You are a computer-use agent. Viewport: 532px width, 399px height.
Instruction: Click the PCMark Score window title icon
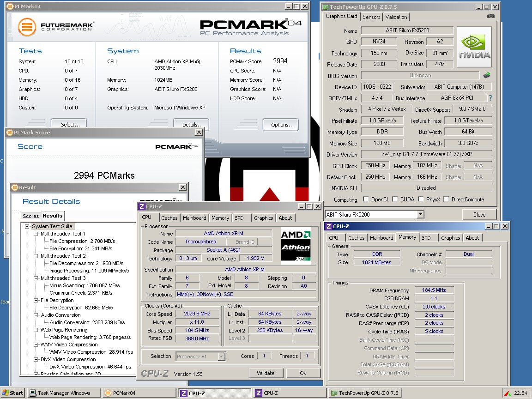(10, 133)
